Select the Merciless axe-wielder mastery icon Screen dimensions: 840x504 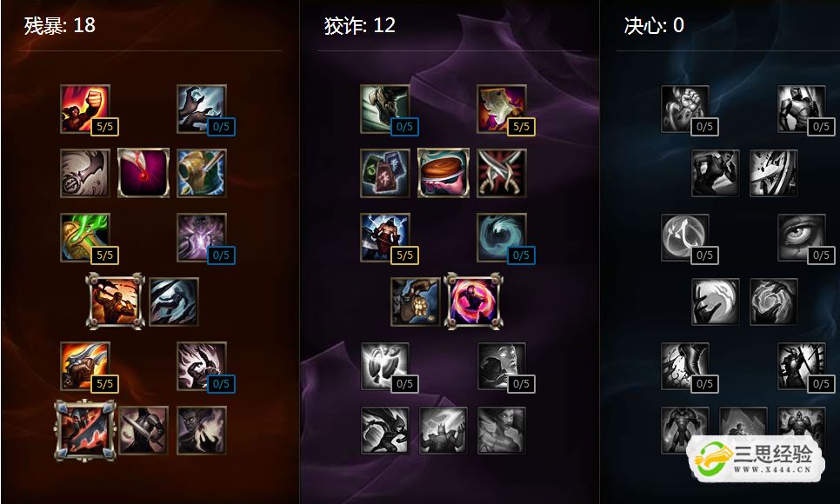click(384, 237)
